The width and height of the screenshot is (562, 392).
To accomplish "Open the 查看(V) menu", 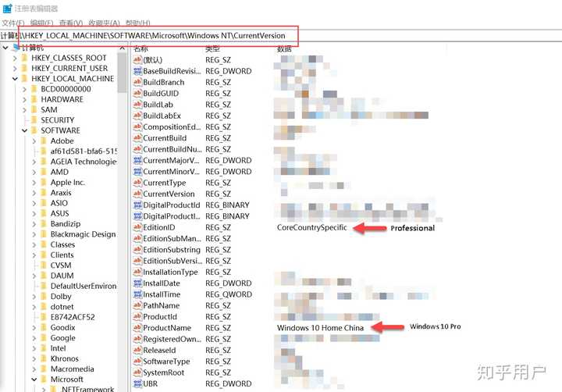I will pos(70,23).
